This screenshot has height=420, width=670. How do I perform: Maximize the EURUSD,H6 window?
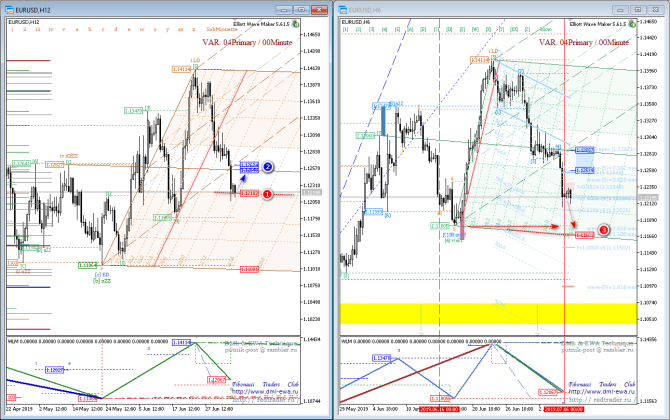[638, 10]
